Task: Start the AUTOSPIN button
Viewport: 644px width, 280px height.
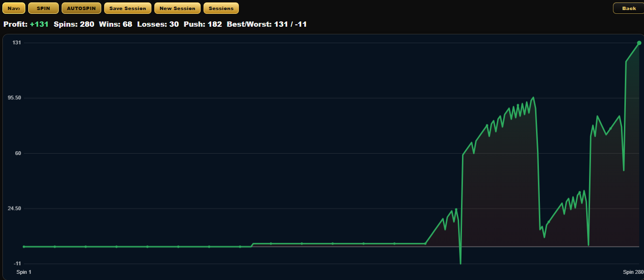Action: (x=81, y=8)
